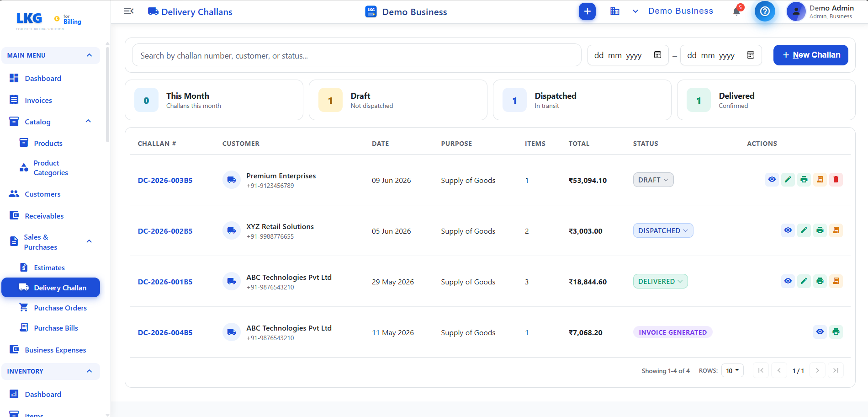This screenshot has width=868, height=417.
Task: View challan DC-2026-003B5 with eye icon
Action: coord(772,180)
